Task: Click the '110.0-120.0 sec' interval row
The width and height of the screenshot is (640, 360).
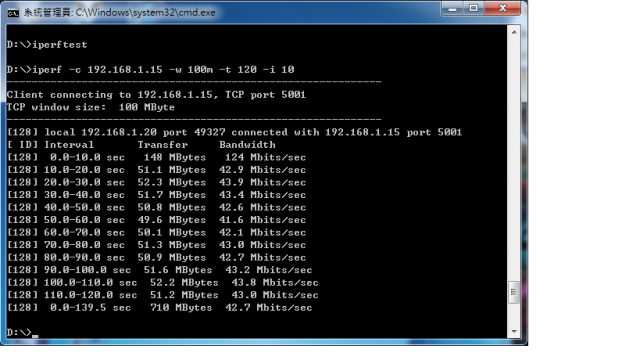Action: point(90,295)
